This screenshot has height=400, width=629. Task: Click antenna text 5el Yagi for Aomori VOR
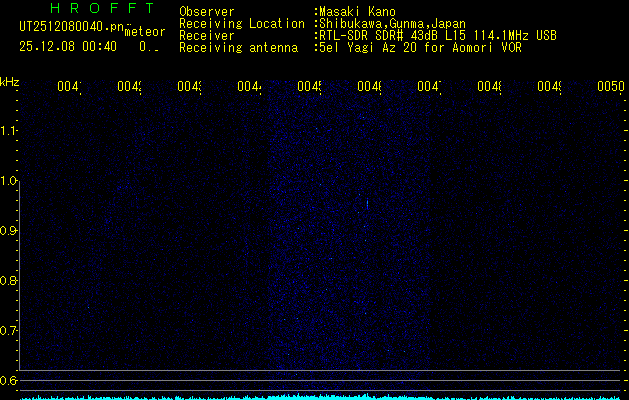(x=420, y=48)
